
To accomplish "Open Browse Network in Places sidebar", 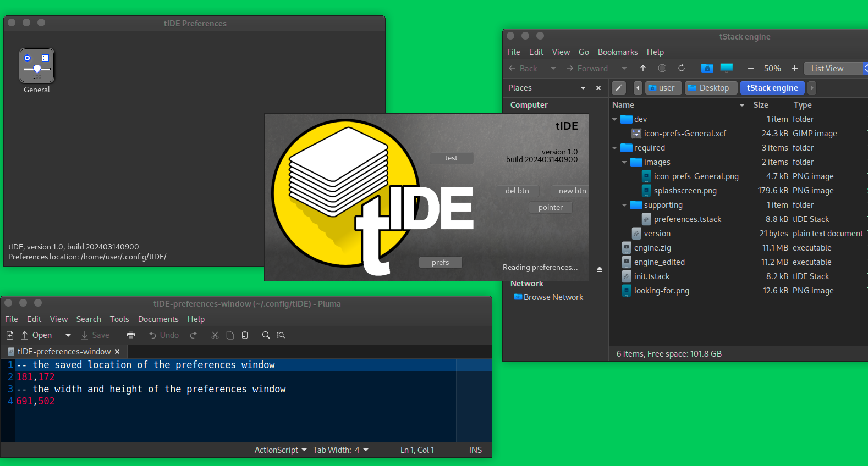I will 548,297.
